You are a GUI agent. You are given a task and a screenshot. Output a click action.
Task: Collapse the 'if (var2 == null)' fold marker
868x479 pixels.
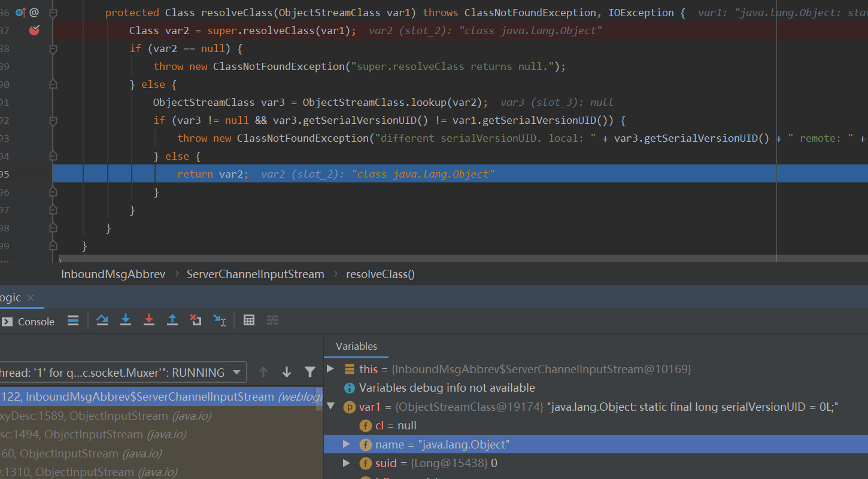point(53,48)
